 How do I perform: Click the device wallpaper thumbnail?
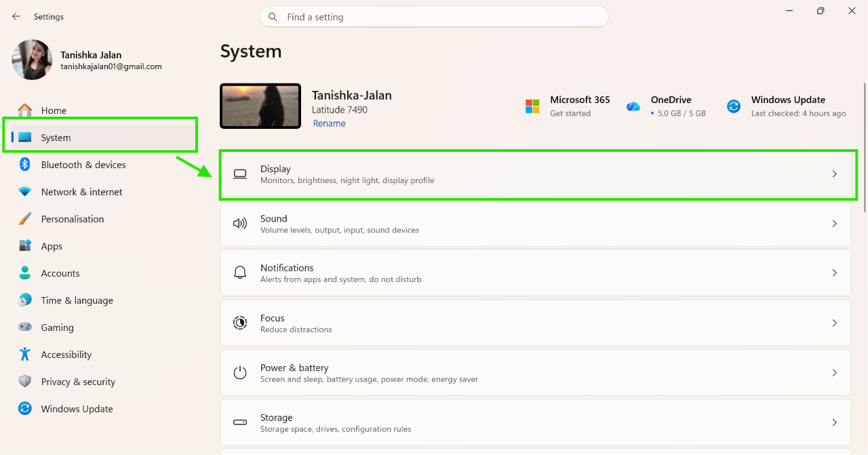pyautogui.click(x=260, y=106)
